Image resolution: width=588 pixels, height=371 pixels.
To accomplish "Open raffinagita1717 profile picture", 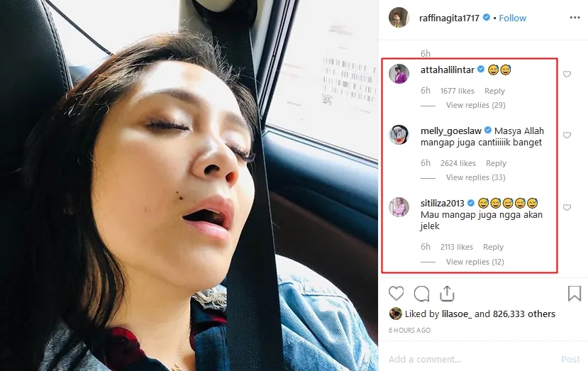I will pyautogui.click(x=399, y=18).
